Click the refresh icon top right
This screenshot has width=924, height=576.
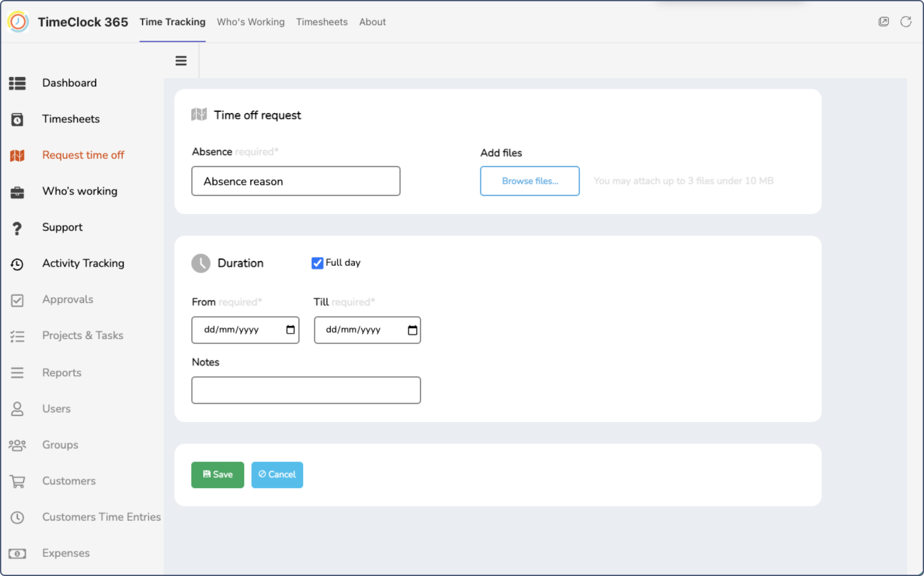point(906,22)
